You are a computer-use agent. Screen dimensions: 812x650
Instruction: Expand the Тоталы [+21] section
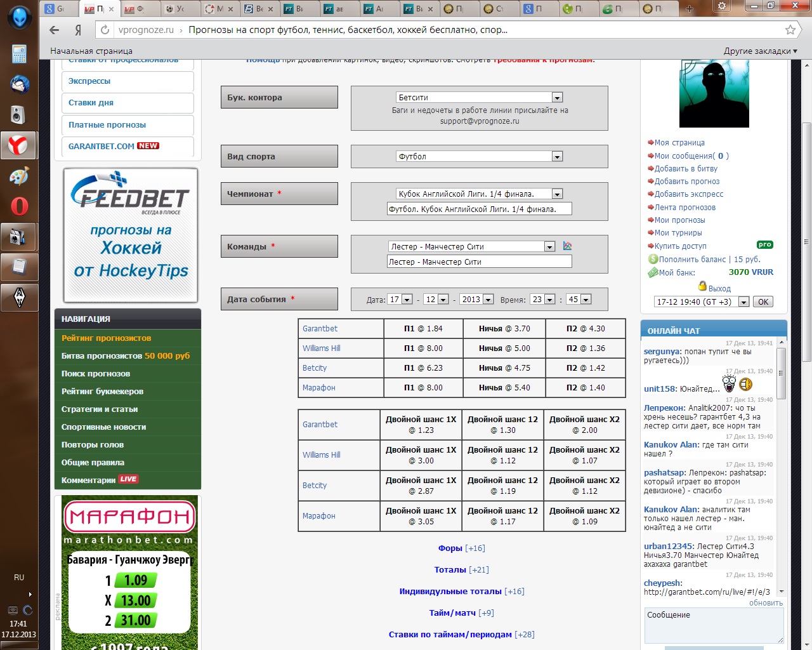pos(461,569)
